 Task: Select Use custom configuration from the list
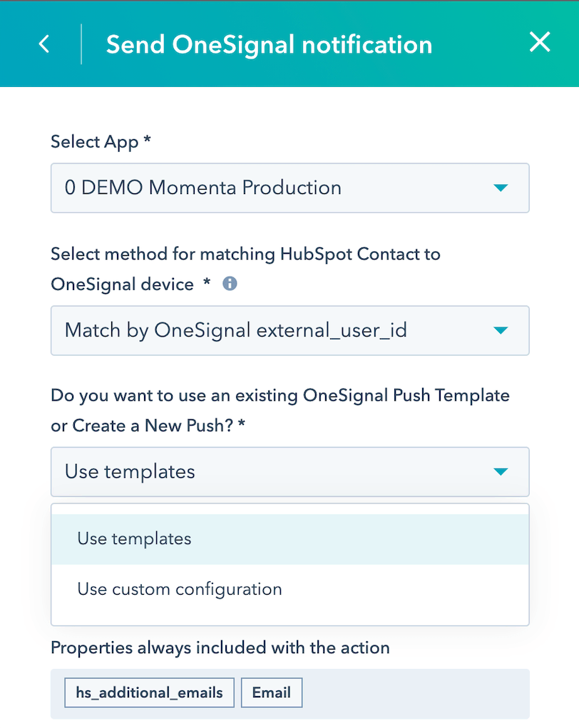click(x=180, y=589)
